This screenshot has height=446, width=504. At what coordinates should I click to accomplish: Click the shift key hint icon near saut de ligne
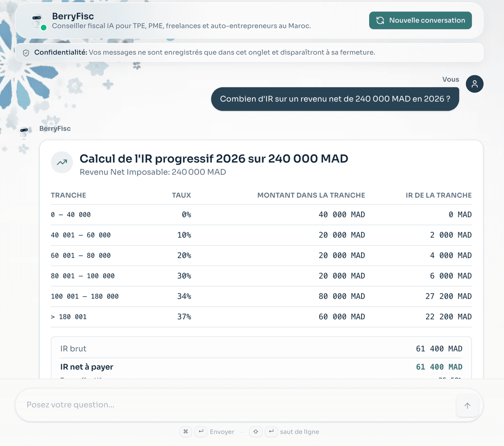255,432
